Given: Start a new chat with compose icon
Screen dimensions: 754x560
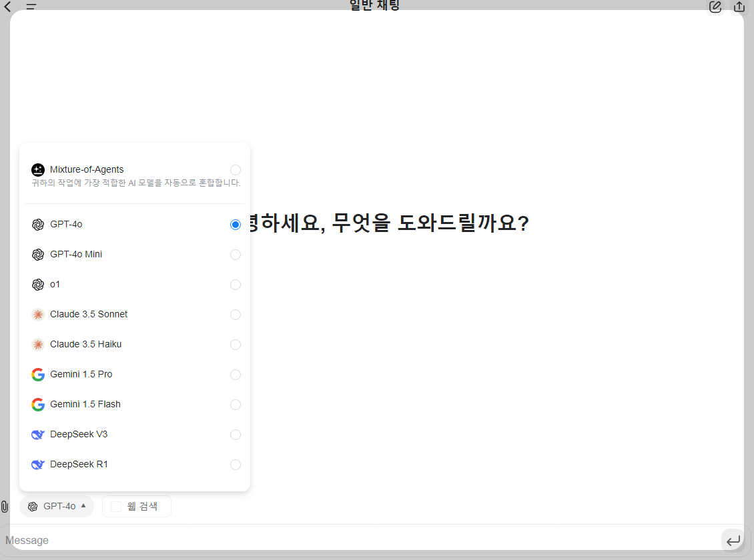Looking at the screenshot, I should pyautogui.click(x=715, y=7).
